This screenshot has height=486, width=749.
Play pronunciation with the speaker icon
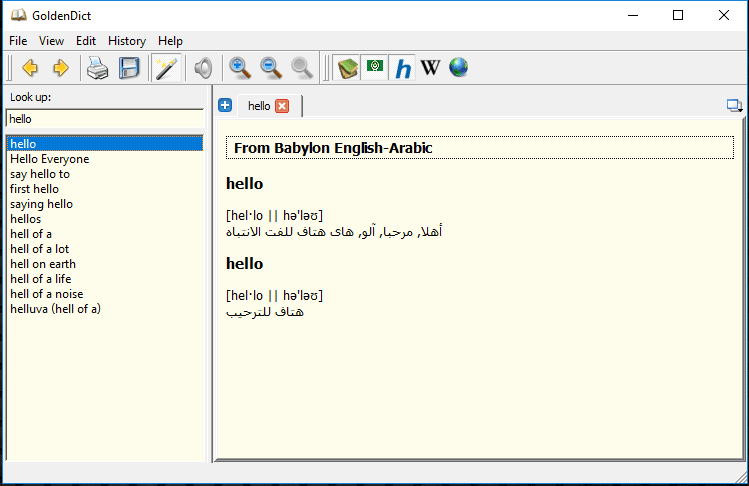click(x=203, y=68)
